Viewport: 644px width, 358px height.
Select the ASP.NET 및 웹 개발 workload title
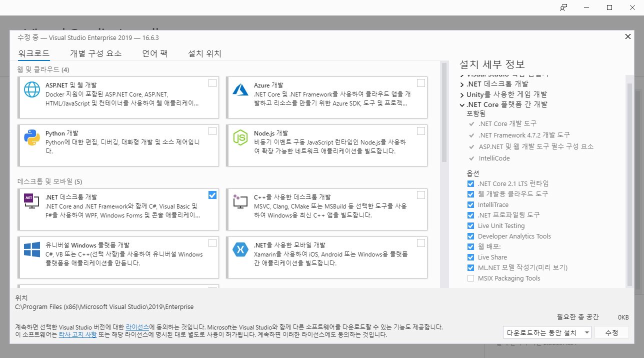(x=71, y=85)
